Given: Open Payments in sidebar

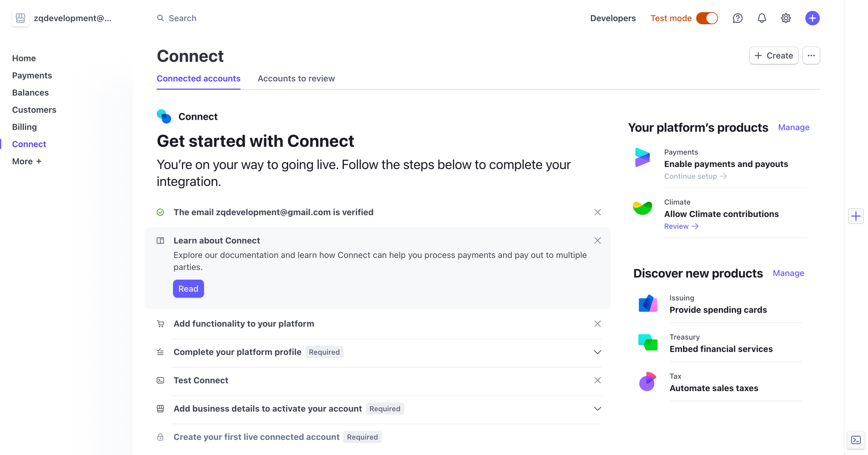Looking at the screenshot, I should pyautogui.click(x=32, y=75).
